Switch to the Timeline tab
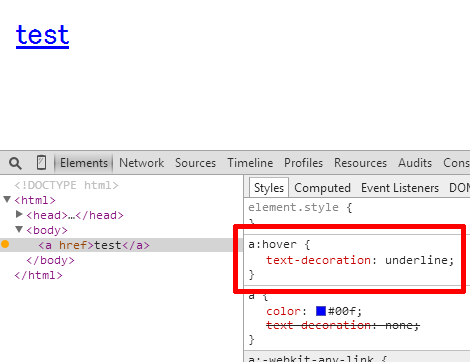 click(x=250, y=163)
